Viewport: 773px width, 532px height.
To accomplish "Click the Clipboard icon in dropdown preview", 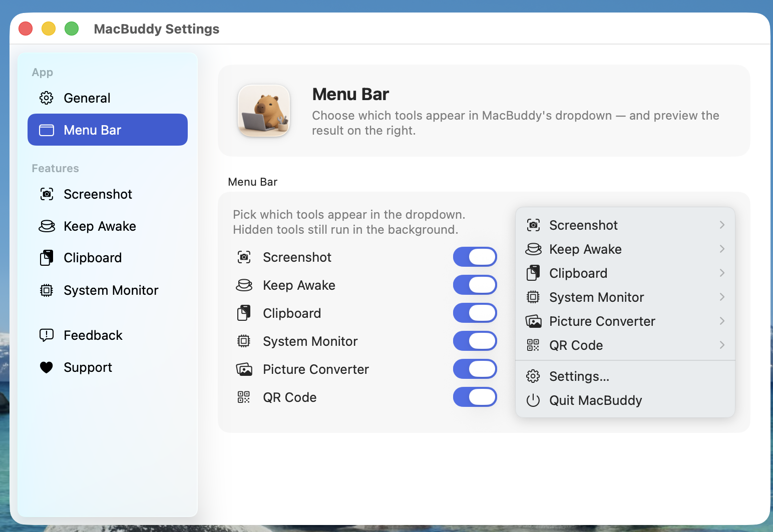I will pos(533,273).
